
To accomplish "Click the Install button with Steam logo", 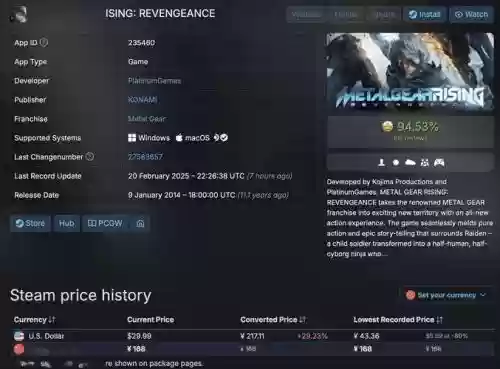I will (x=425, y=15).
